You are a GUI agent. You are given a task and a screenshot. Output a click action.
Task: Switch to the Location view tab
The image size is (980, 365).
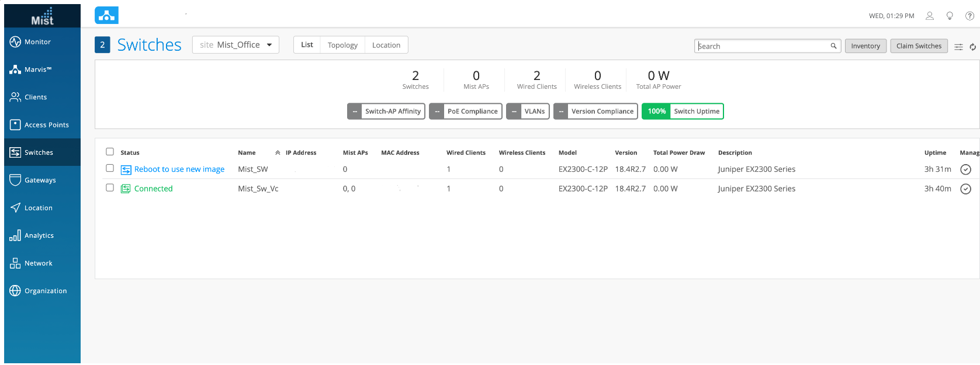386,45
